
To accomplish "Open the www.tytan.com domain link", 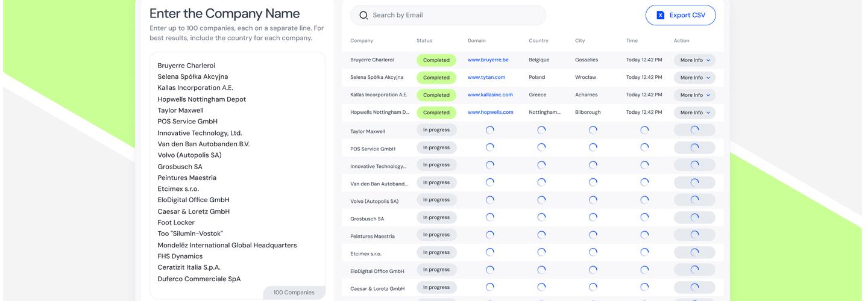I will 486,78.
